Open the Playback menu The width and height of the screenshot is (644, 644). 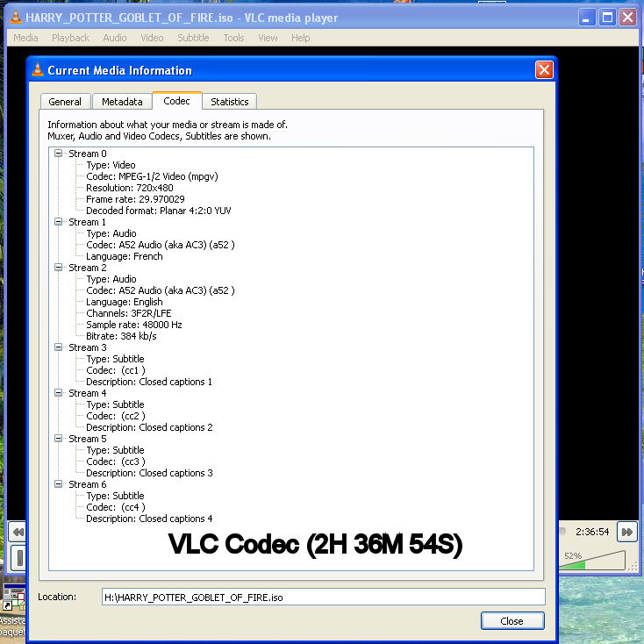coord(70,38)
